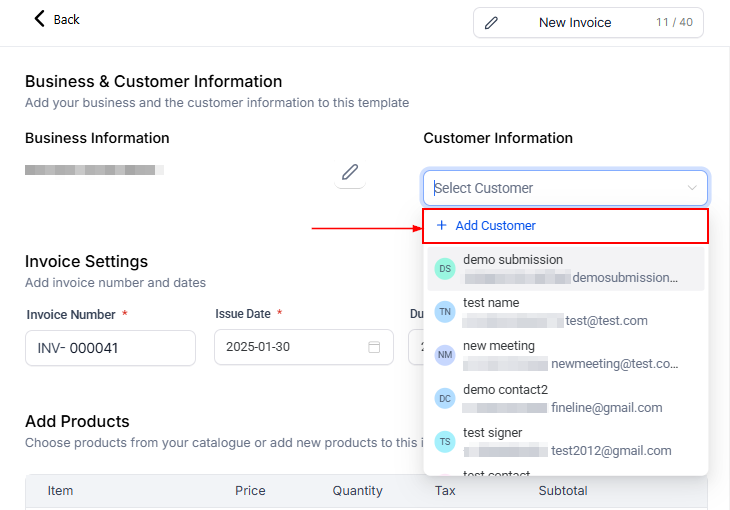Select the DC avatar for demo contact2

pyautogui.click(x=445, y=399)
